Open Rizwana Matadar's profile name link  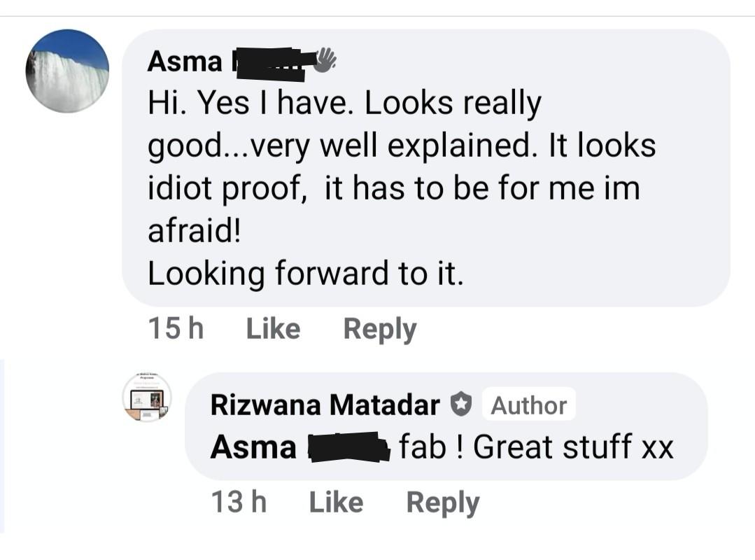(x=325, y=405)
